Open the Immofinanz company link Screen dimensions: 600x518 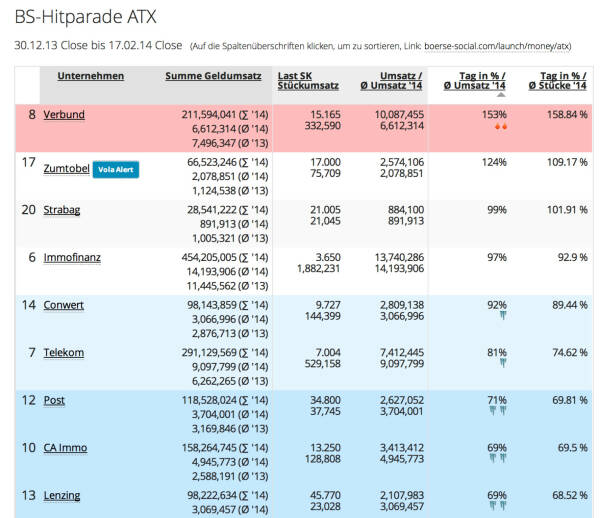point(72,258)
